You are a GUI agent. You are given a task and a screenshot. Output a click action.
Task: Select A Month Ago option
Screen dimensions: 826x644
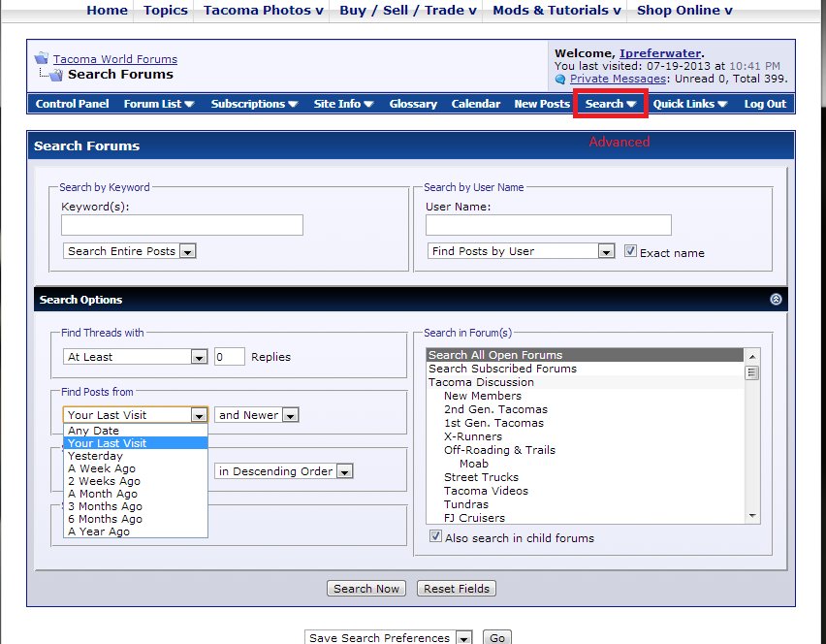[136, 494]
